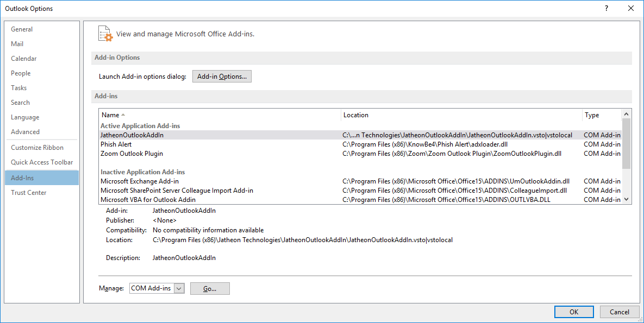
Task: Dismiss dialog with Cancel button
Action: (620, 312)
